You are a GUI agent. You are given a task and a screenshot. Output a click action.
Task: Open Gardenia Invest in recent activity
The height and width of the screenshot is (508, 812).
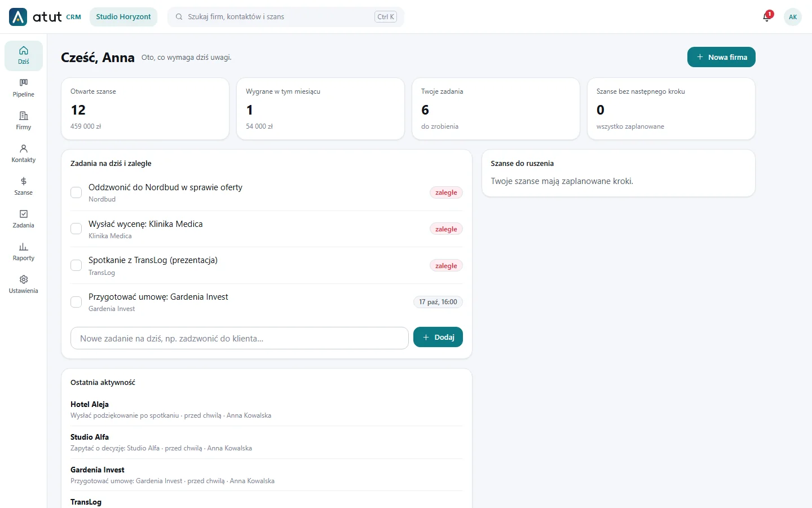(x=266, y=475)
